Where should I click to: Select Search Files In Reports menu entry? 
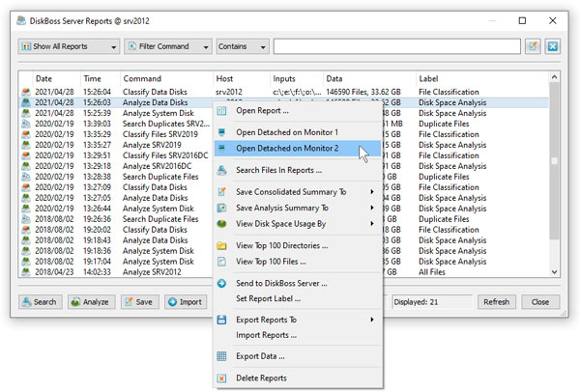[x=298, y=170]
